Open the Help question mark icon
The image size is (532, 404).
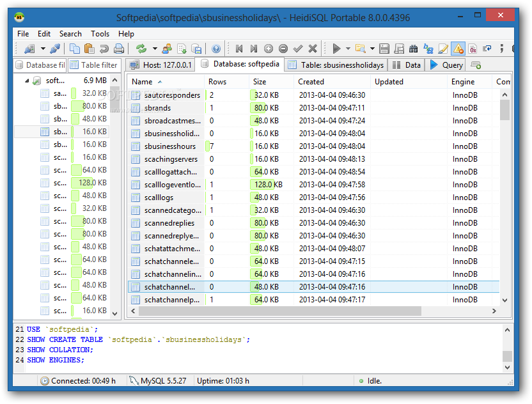[216, 49]
